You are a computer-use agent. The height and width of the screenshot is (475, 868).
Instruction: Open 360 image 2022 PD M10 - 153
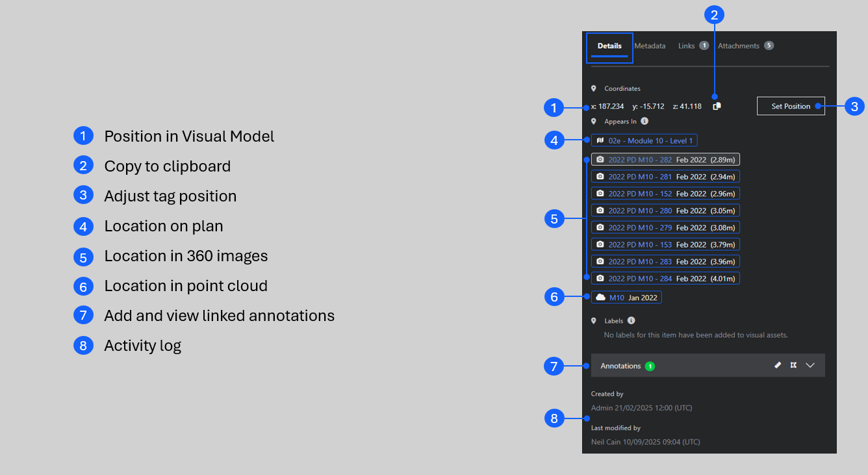665,244
